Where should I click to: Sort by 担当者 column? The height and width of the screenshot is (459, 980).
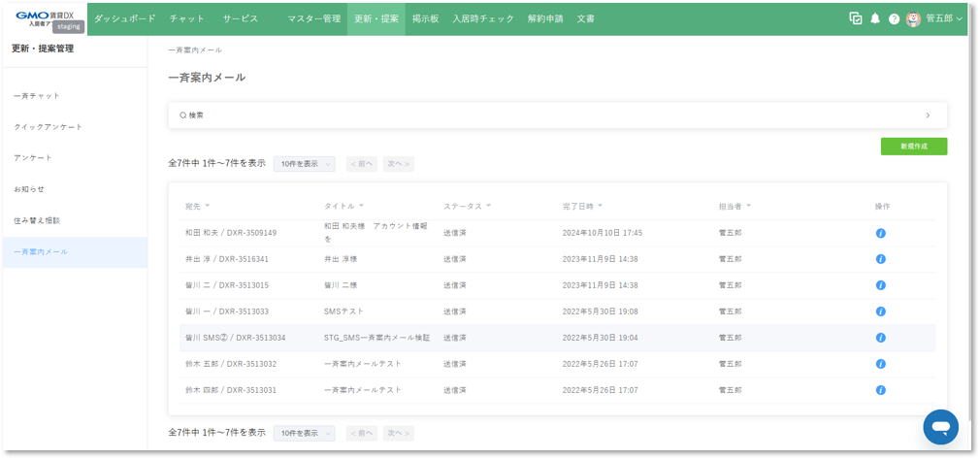(735, 207)
